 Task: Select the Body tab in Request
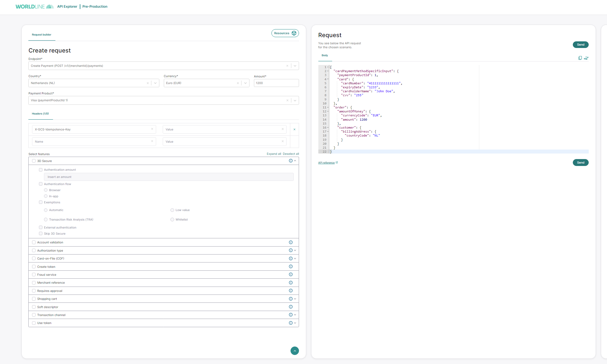(325, 55)
